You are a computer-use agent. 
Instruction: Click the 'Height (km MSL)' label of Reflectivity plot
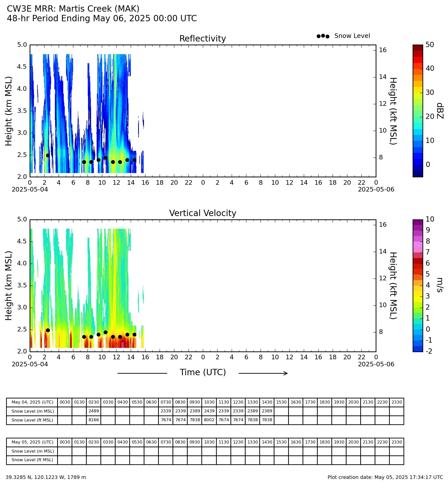[x=9, y=111]
